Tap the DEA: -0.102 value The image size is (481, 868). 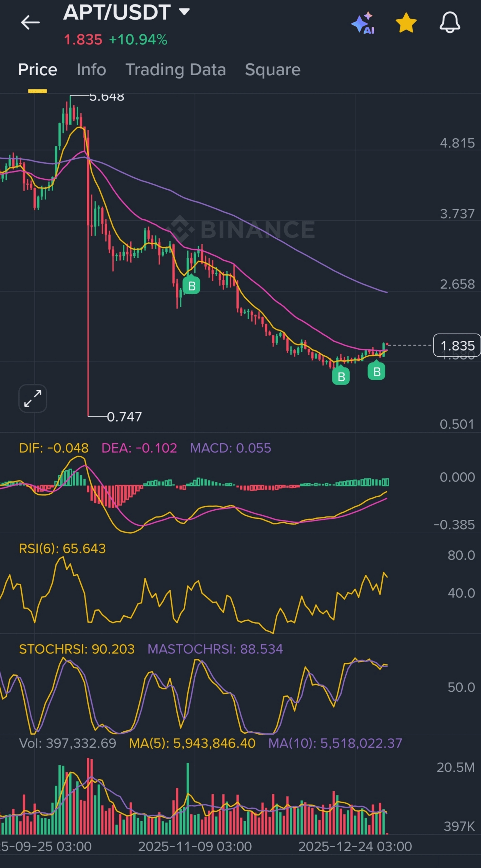point(139,448)
